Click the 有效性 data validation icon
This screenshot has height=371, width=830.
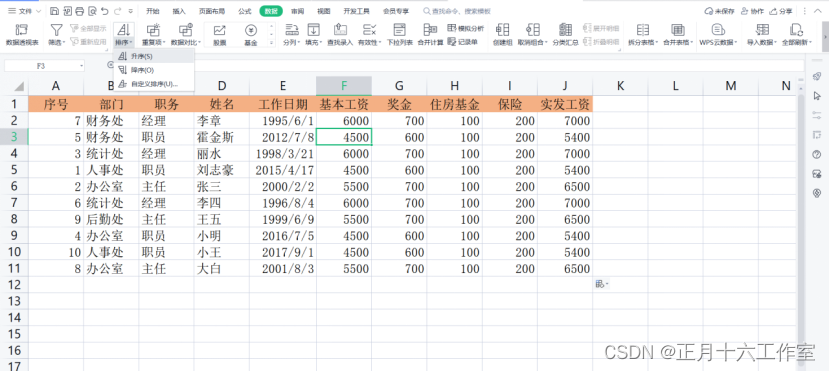369,30
